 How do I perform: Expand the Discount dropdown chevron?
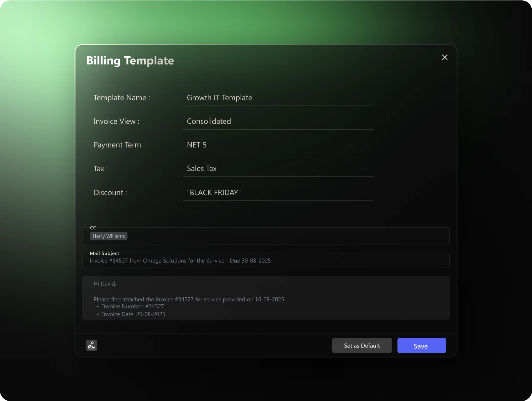(x=366, y=192)
